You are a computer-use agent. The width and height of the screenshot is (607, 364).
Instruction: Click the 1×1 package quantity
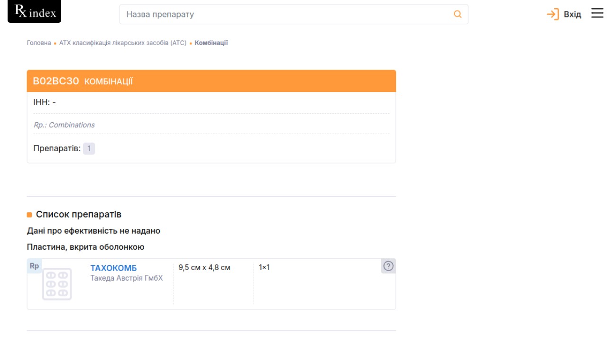click(264, 268)
